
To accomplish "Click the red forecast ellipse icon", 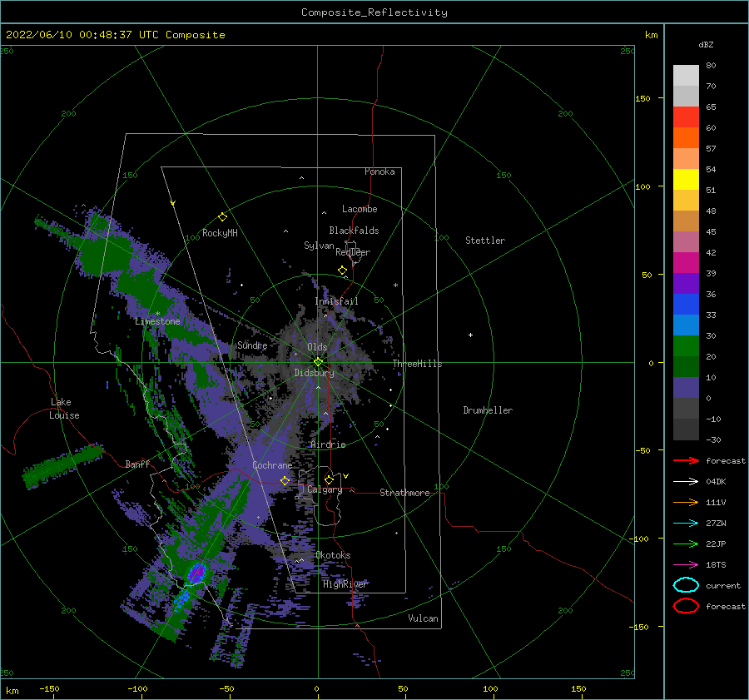I will [x=686, y=606].
